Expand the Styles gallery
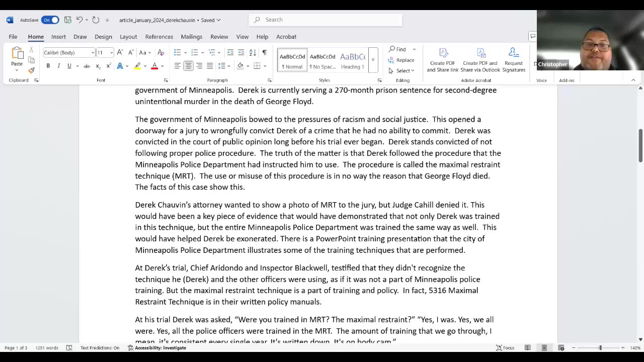Screen dimensions: 644x362 click(x=373, y=60)
